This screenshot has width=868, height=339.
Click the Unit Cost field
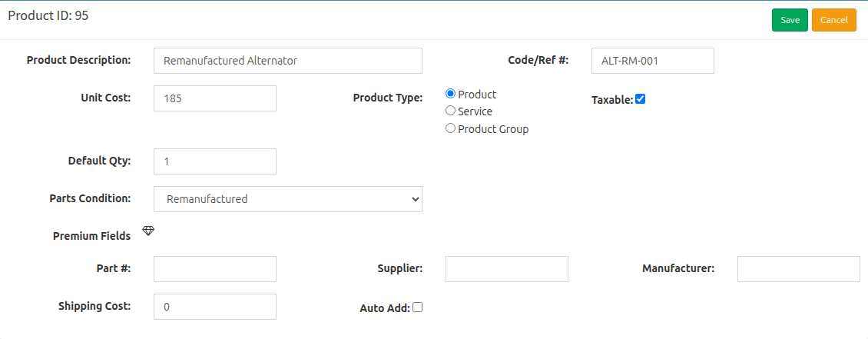[215, 98]
